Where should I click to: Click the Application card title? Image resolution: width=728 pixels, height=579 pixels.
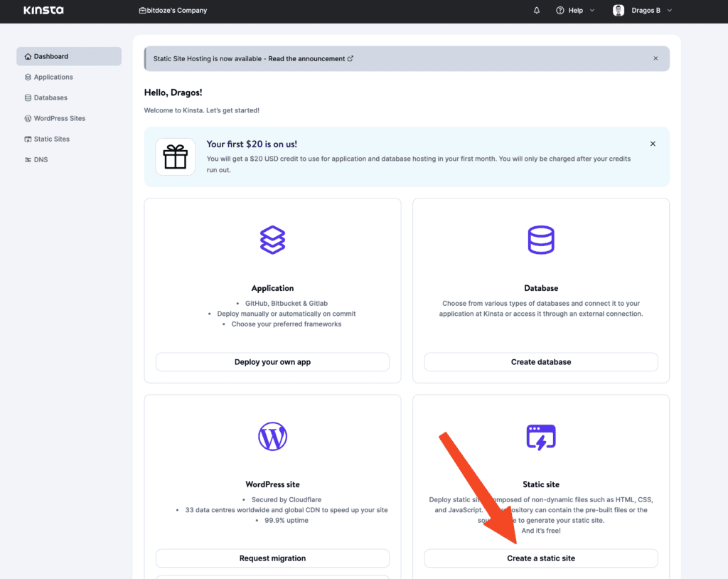tap(272, 288)
